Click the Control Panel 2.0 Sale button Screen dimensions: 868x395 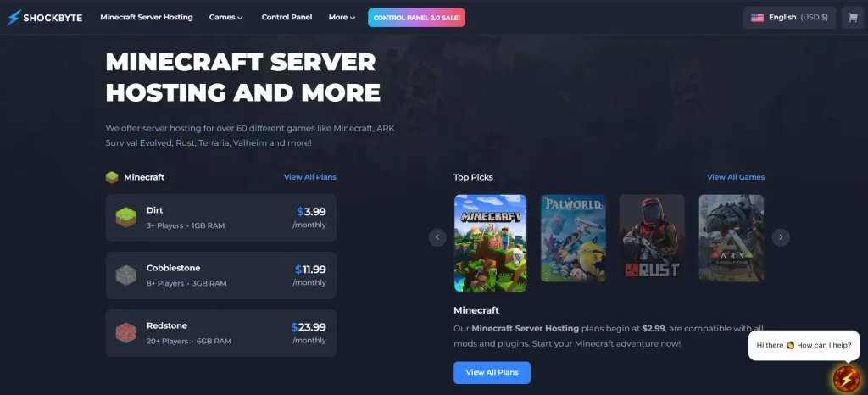point(416,18)
